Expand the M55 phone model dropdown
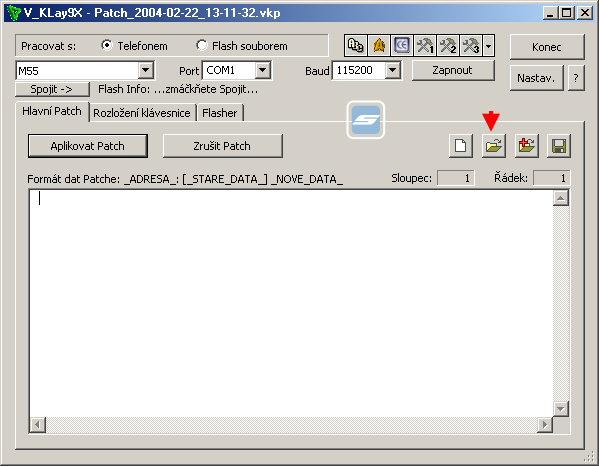 (x=145, y=70)
